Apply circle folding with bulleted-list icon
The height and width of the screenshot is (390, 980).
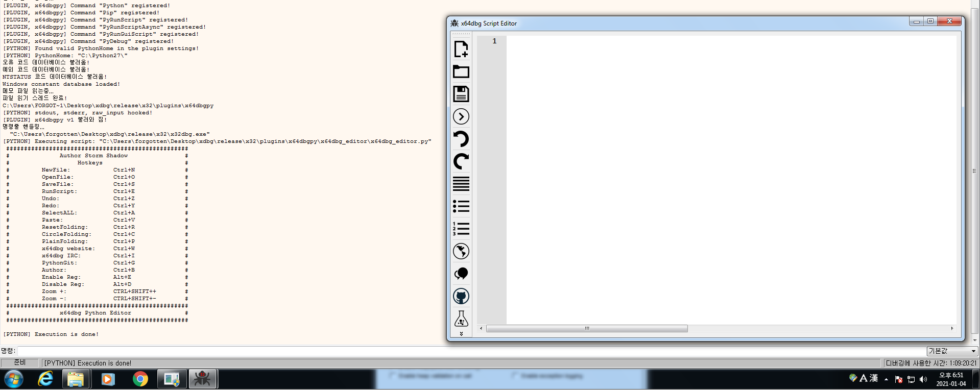[461, 206]
